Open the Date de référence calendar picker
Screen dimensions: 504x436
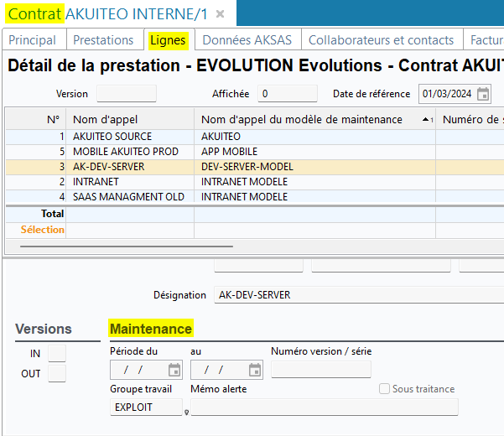tap(483, 94)
